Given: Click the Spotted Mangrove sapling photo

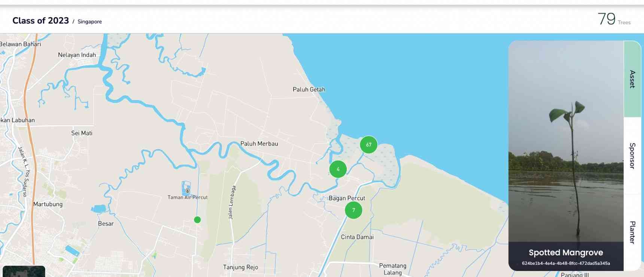Looking at the screenshot, I should coord(565,142).
